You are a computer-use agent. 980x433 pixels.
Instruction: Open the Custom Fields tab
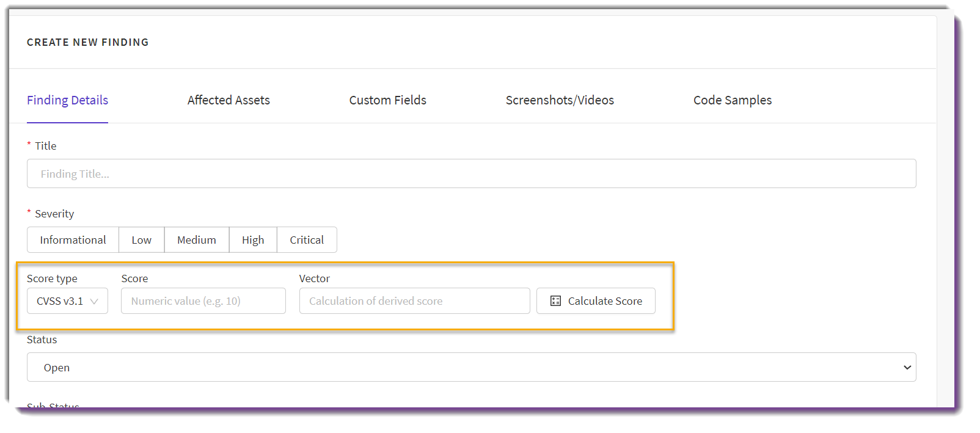pyautogui.click(x=388, y=100)
